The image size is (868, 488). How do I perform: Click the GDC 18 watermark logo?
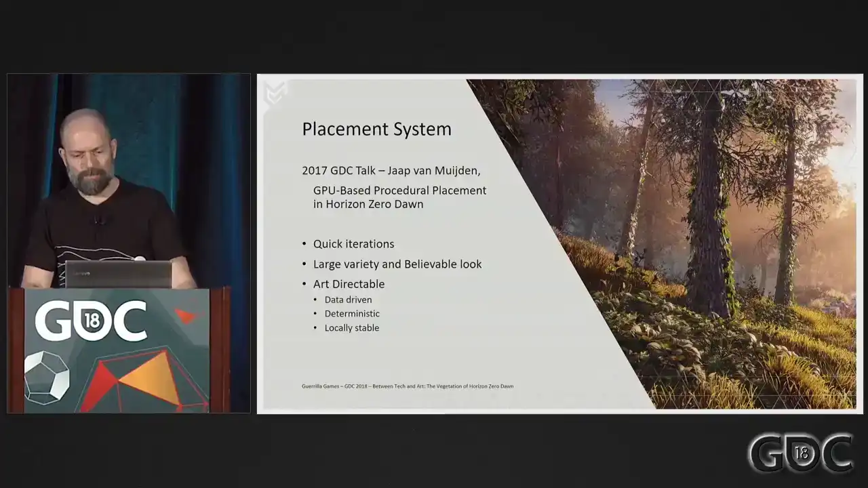[x=800, y=453]
